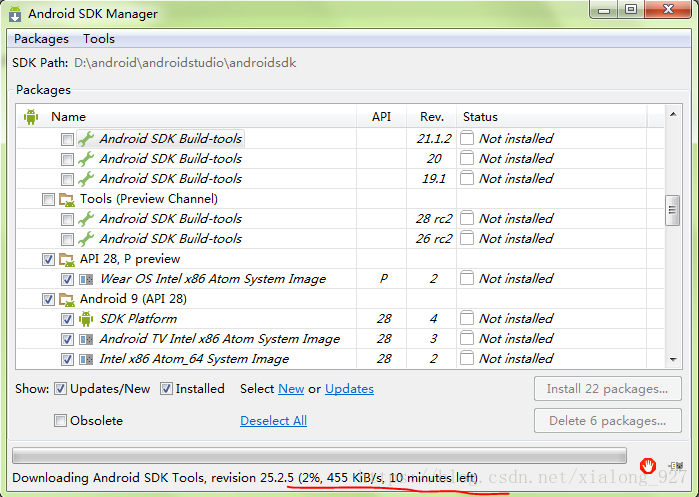Click the Delete 6 packages button
Viewport: 699px width, 497px height.
tap(608, 420)
